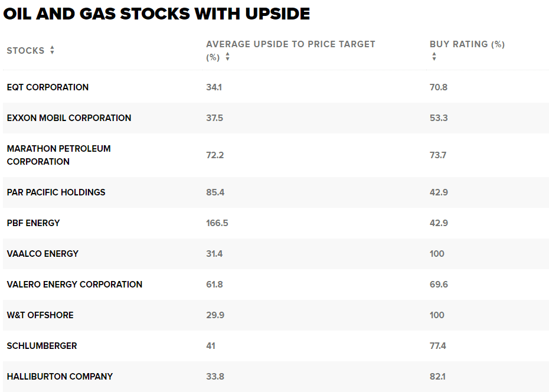Select Halliburton's 82.1 buy rating cell
The height and width of the screenshot is (392, 549).
coord(438,377)
